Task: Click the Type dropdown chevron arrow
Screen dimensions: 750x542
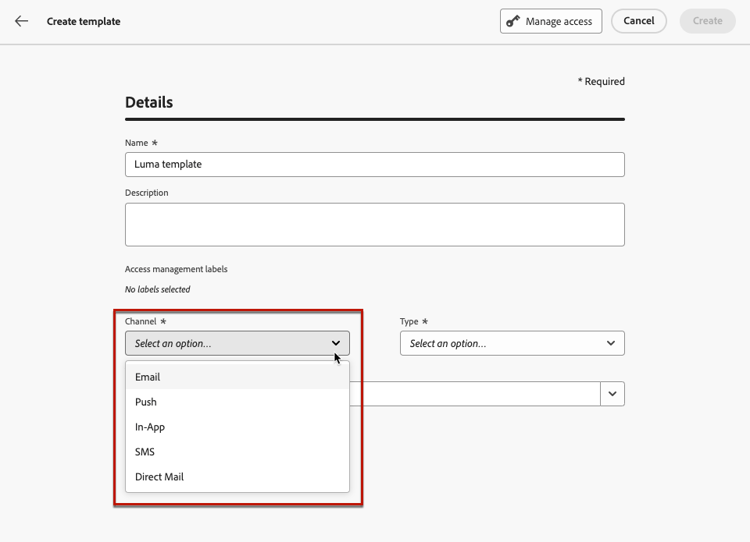Action: [611, 343]
